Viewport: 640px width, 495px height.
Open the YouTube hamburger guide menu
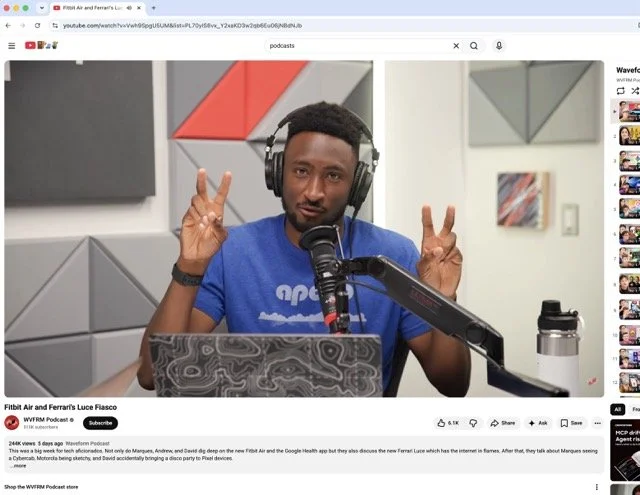pos(12,46)
